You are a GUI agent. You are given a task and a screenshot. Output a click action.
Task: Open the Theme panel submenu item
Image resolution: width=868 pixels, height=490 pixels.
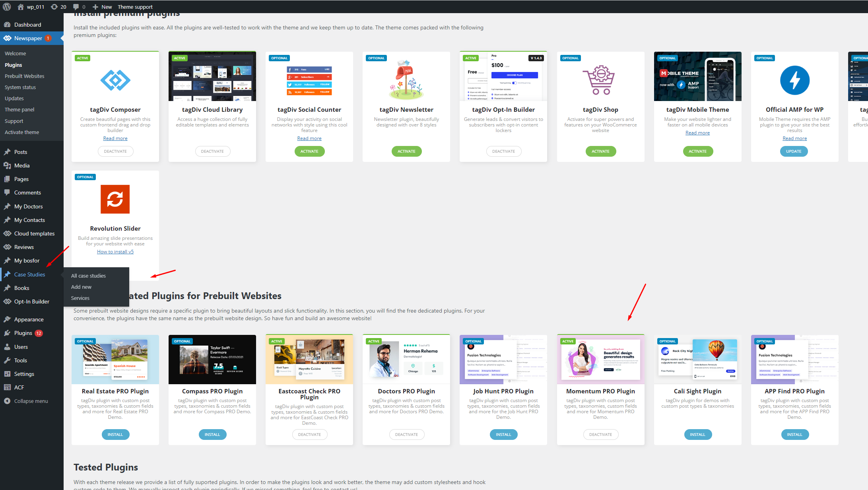(19, 109)
